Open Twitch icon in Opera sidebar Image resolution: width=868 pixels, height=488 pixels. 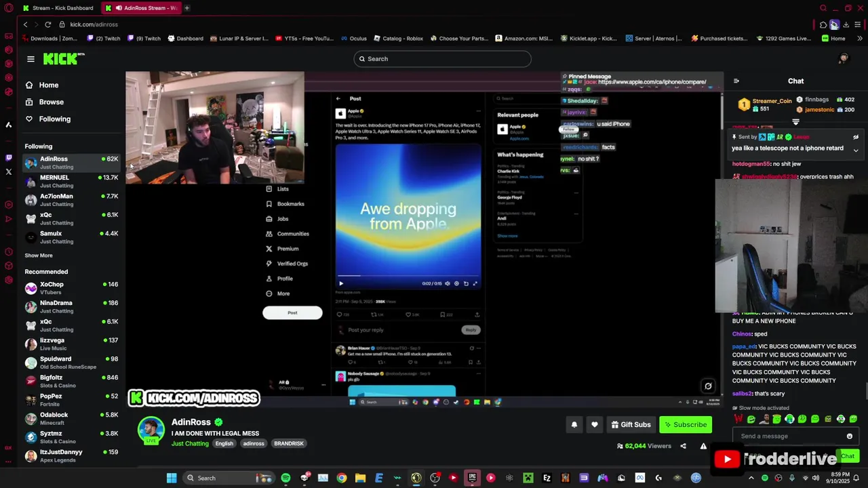click(x=9, y=157)
